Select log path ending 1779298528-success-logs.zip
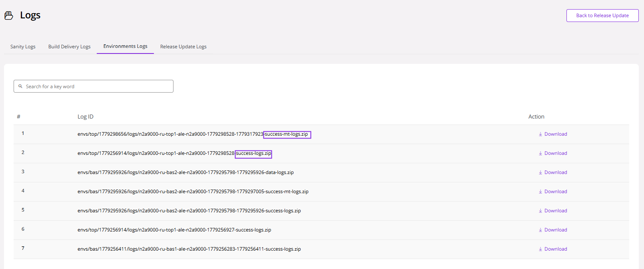The width and height of the screenshot is (644, 269). pos(174,153)
